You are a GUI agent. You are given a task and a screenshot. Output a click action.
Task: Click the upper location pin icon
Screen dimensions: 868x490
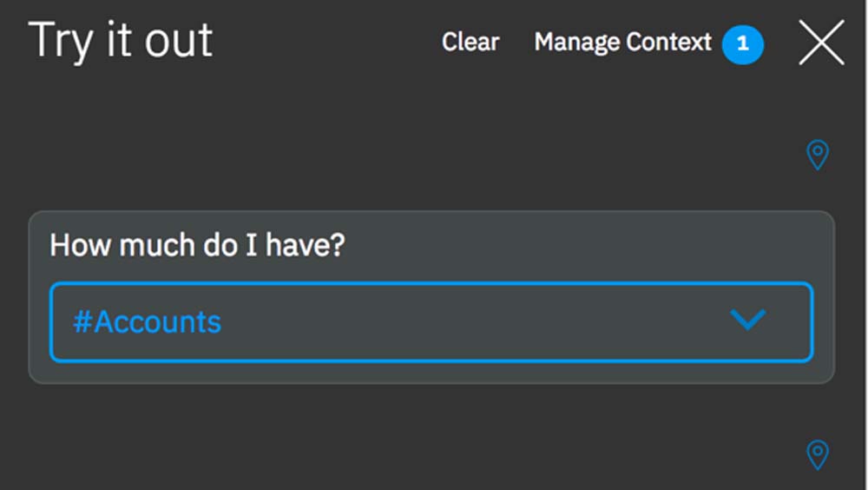click(x=818, y=155)
